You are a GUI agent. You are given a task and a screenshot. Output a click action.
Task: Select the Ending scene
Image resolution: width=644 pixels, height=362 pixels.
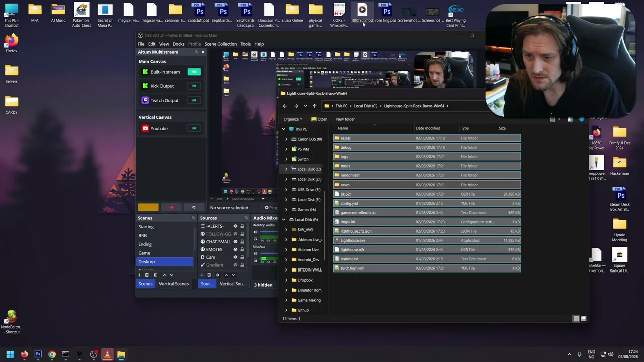click(x=165, y=244)
